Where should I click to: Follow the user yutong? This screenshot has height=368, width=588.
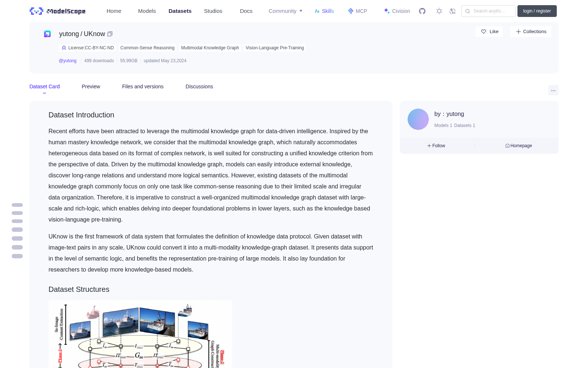tap(436, 146)
